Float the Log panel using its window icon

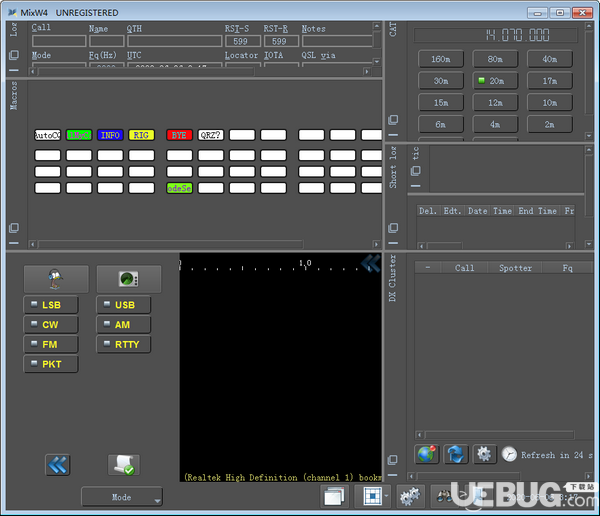pyautogui.click(x=14, y=55)
